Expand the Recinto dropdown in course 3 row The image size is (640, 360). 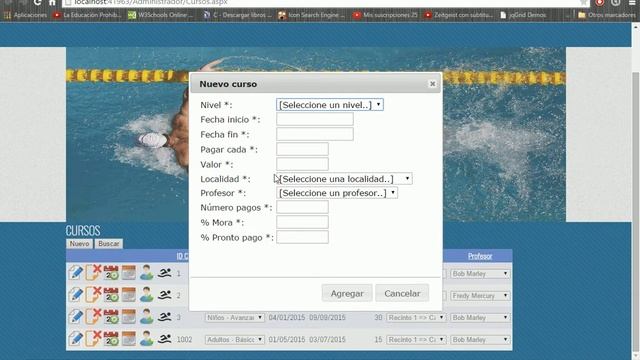416,318
